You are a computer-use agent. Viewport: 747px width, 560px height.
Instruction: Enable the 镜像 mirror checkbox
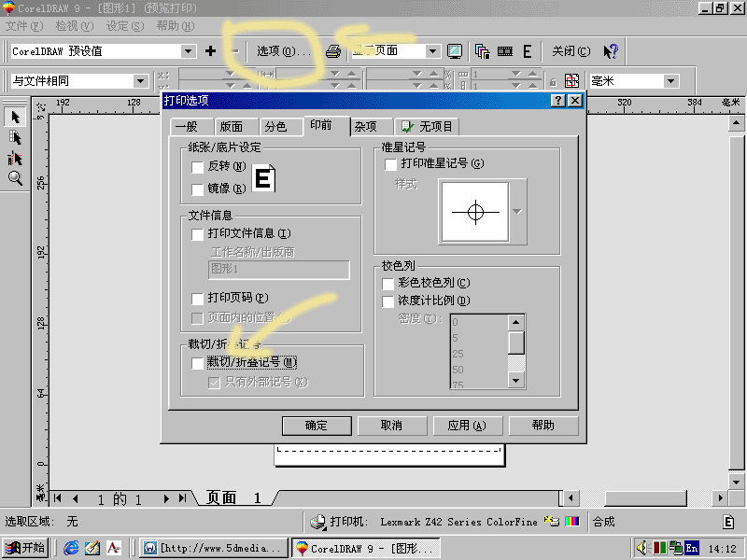(197, 189)
